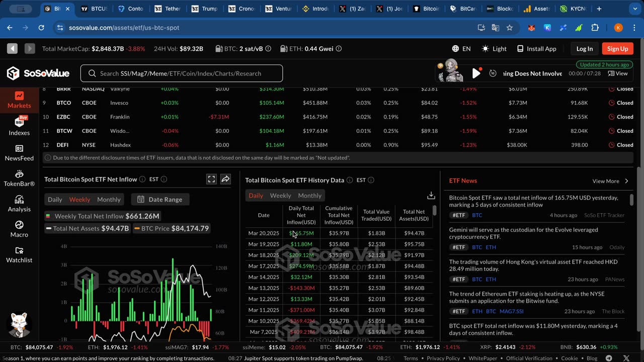
Task: Click MAG7.SSI tag in ETF news
Action: (511, 311)
